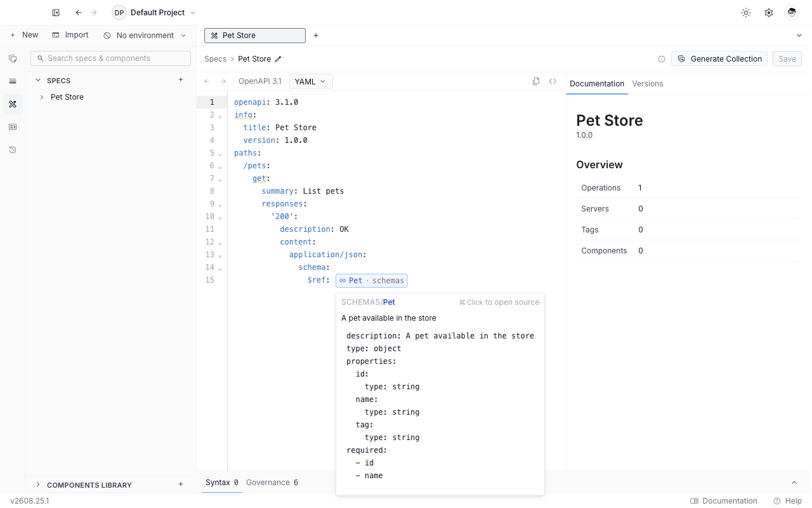
Task: Fold the paths block at line 5
Action: click(220, 154)
